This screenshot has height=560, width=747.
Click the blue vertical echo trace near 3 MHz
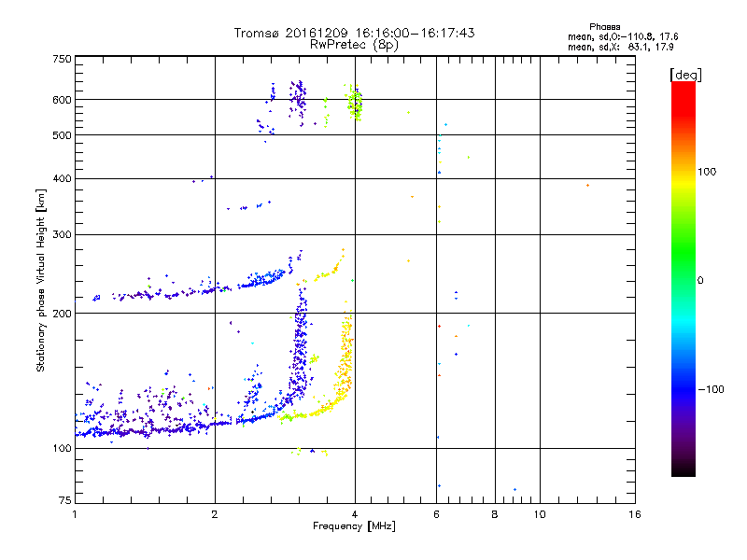click(300, 343)
